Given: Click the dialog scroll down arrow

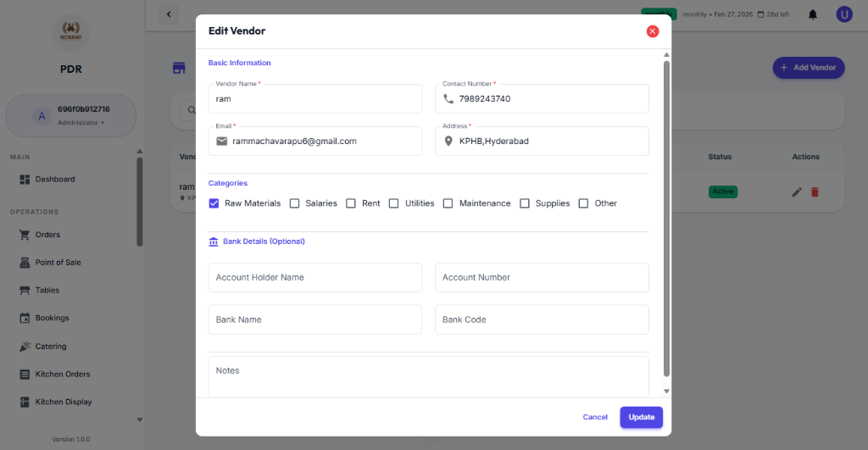Looking at the screenshot, I should click(666, 392).
